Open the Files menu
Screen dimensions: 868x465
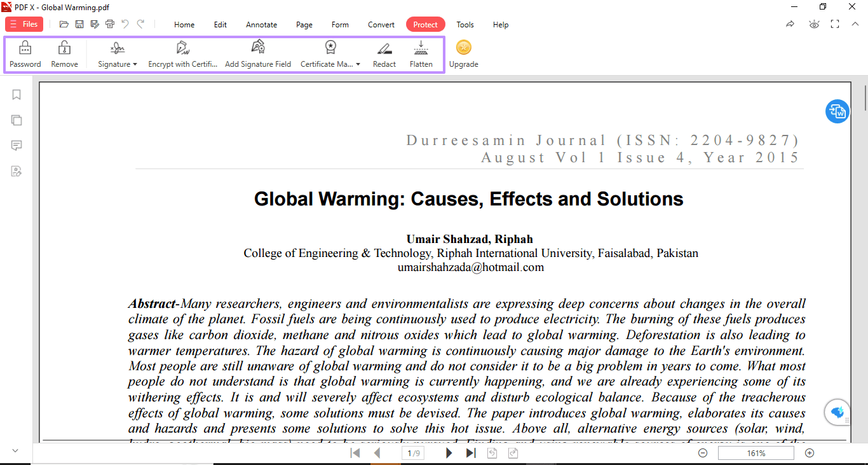[24, 24]
